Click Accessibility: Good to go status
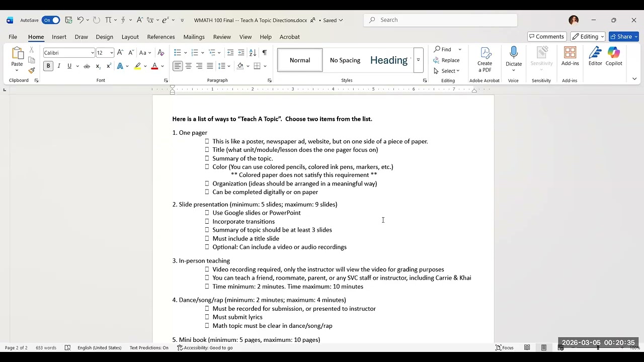Screen dimensions: 644x362 (205, 348)
